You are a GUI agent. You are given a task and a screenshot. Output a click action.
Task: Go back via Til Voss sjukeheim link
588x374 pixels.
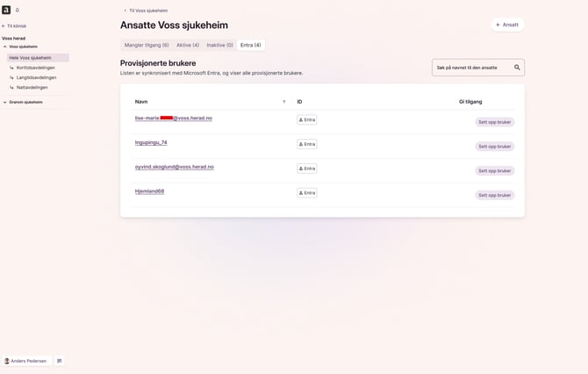tap(147, 11)
